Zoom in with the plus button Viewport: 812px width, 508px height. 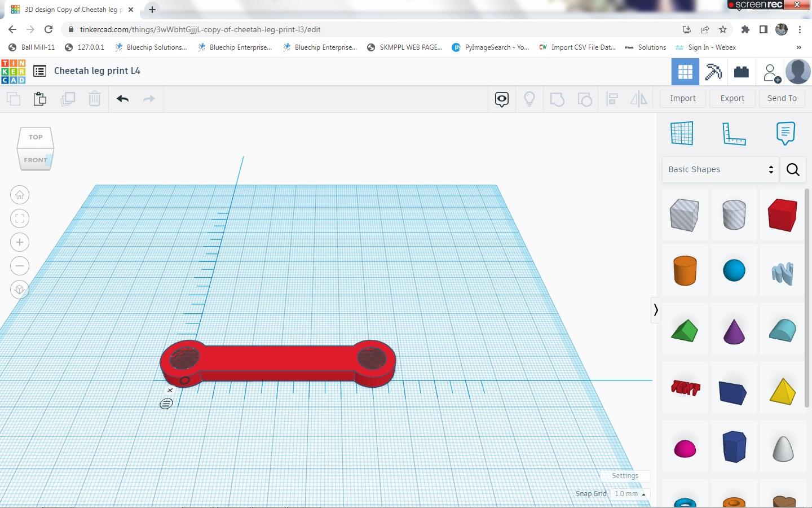click(20, 243)
